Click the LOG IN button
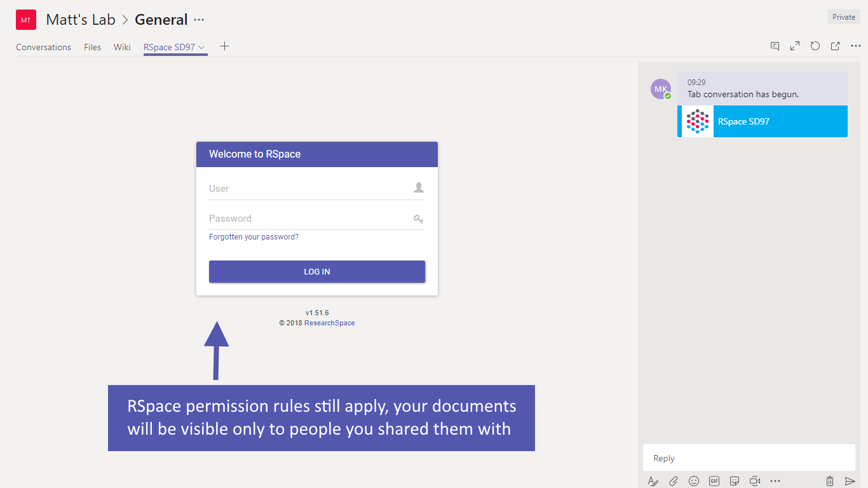868x488 pixels. pos(317,271)
